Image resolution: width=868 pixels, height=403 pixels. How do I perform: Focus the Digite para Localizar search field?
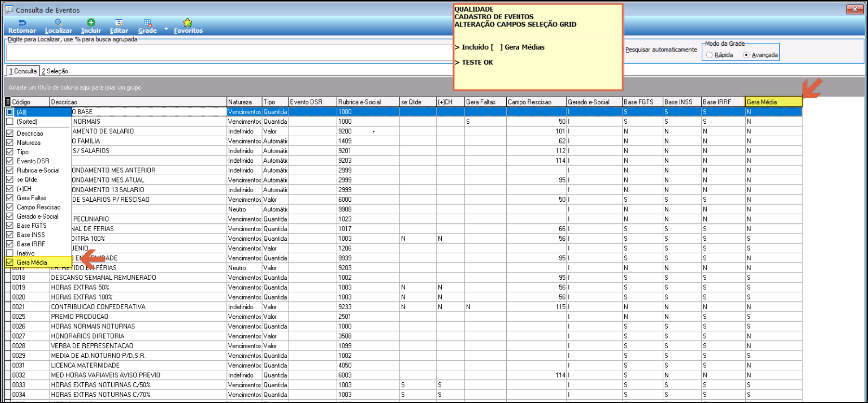[229, 52]
